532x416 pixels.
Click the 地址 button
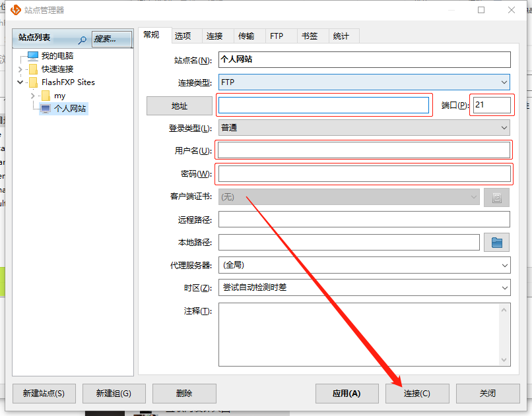click(179, 106)
